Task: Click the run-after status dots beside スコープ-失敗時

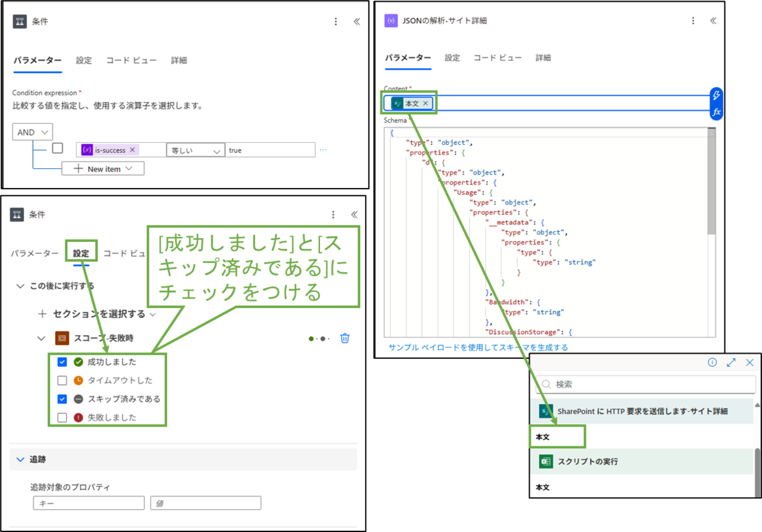Action: 320,338
